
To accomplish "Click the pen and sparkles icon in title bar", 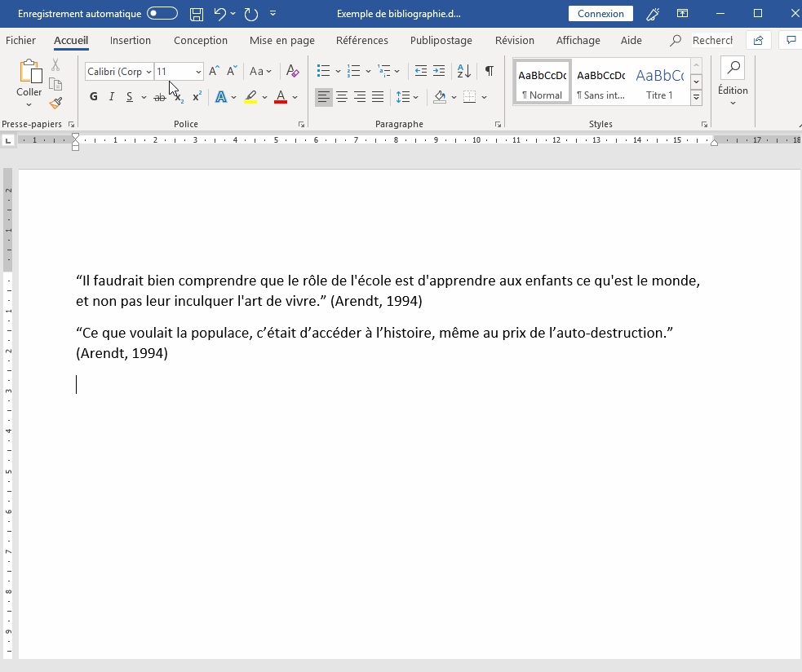I will 653,14.
